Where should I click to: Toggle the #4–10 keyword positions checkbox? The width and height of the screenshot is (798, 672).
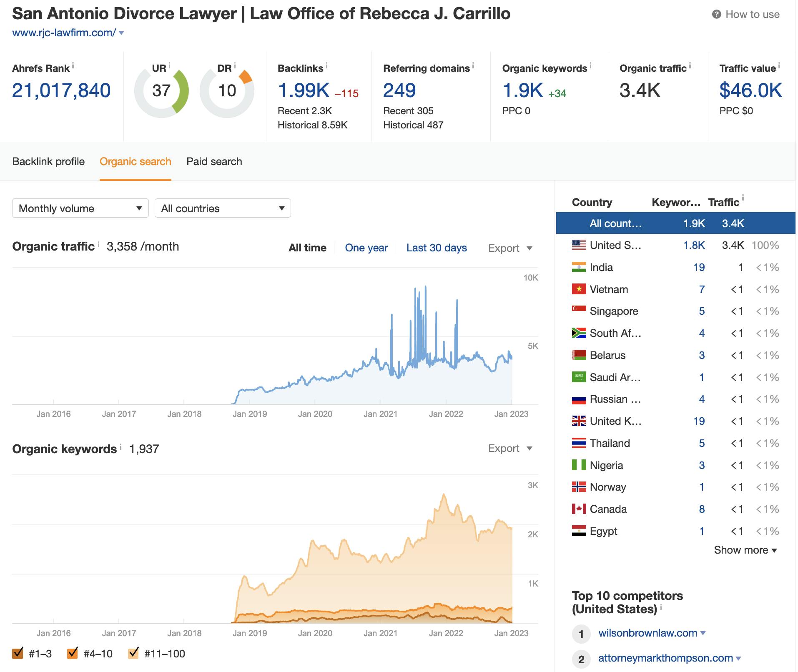(x=73, y=653)
